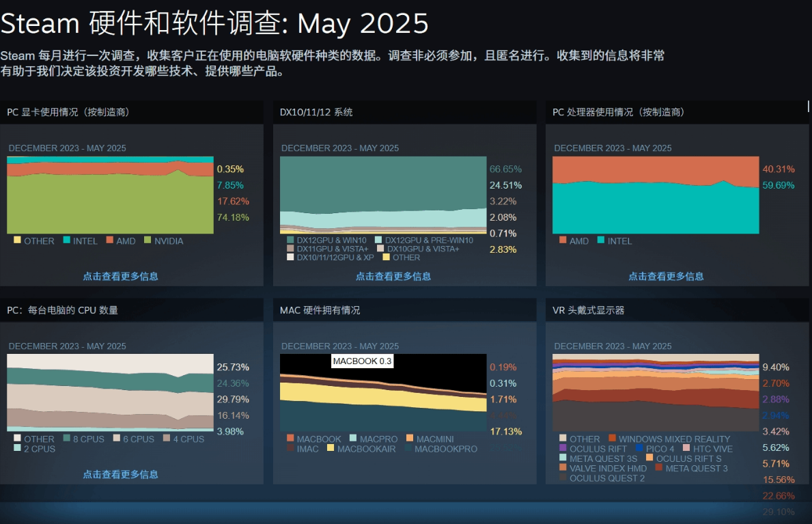Viewport: 812px width, 524px height.
Task: Click the MACPRO legend square
Action: pos(353,438)
